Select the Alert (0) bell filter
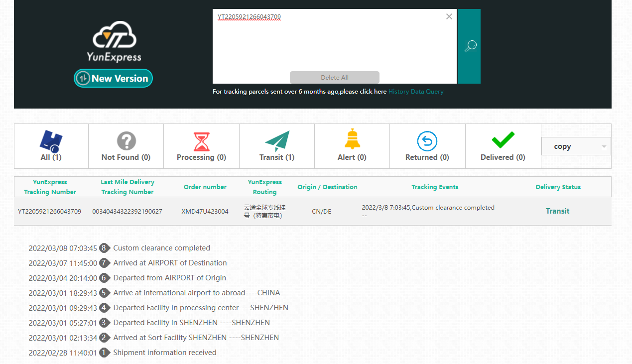The width and height of the screenshot is (632, 364). 352,146
